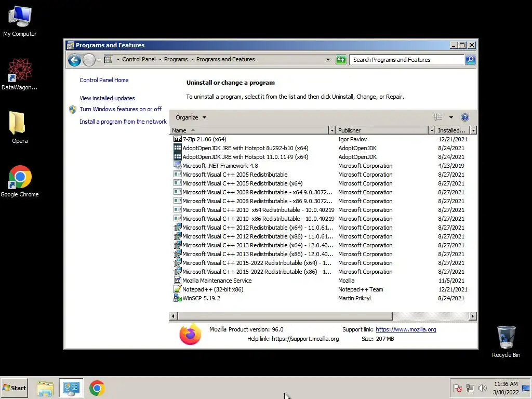Click Programs and Features breadcrumb
The width and height of the screenshot is (532, 399).
coord(225,59)
